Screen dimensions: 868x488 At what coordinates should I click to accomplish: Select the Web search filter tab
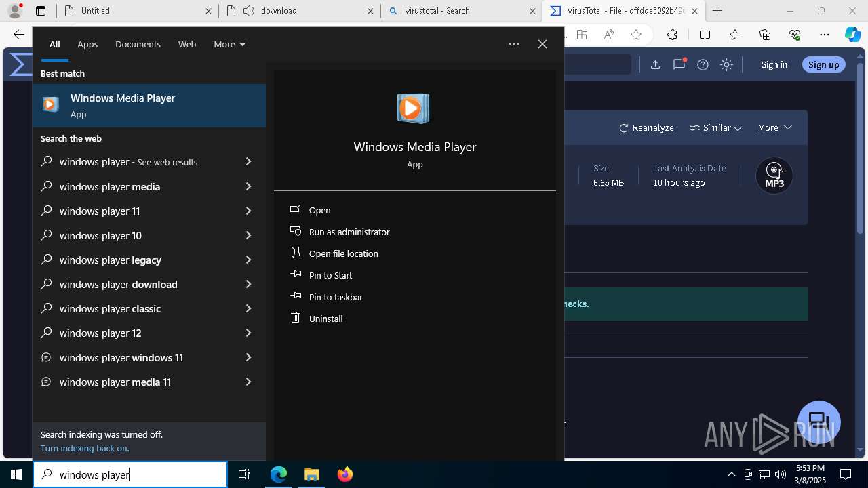click(187, 44)
